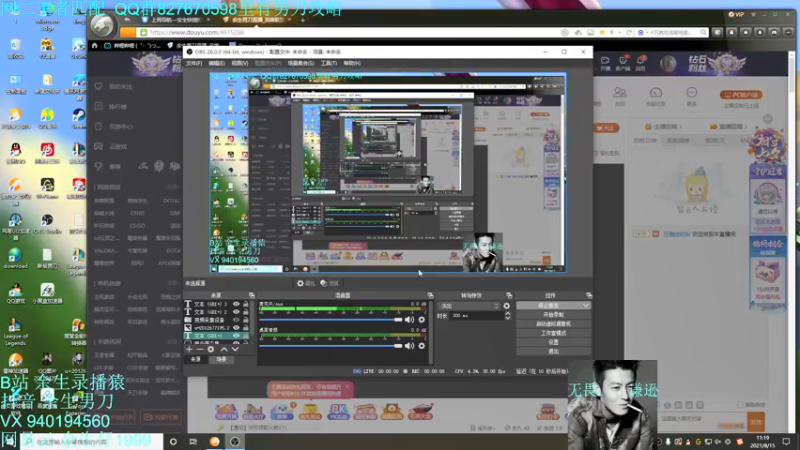Adjust second mixer channel volume slider
The height and width of the screenshot is (450, 800).
click(331, 346)
